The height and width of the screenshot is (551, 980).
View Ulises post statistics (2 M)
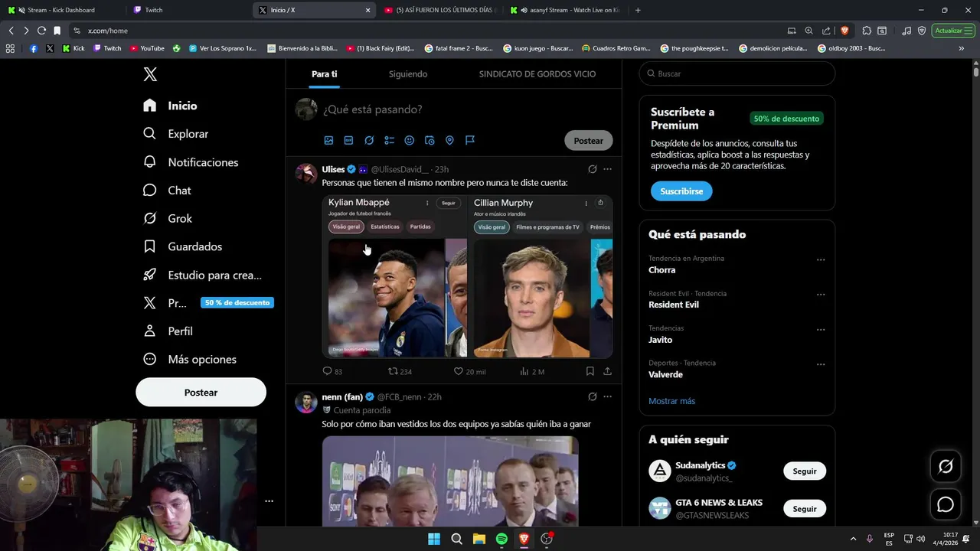click(x=532, y=371)
